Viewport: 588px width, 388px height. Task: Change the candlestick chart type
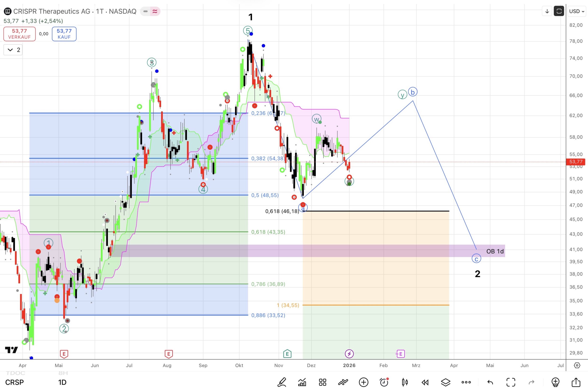[405, 382]
